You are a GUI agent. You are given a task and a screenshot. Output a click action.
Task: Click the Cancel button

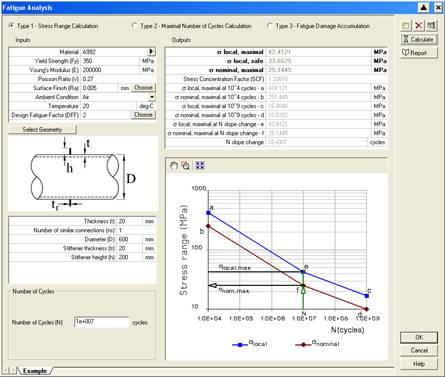(419, 350)
